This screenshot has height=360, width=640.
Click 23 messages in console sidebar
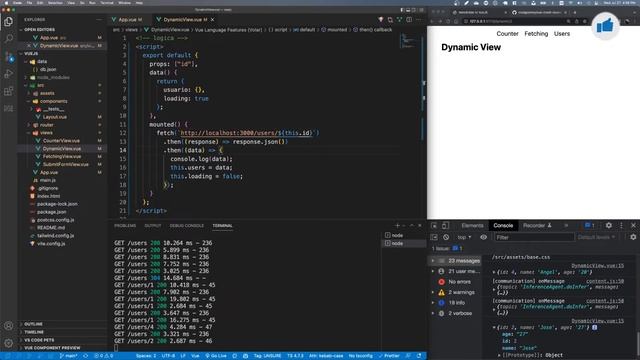click(x=456, y=261)
